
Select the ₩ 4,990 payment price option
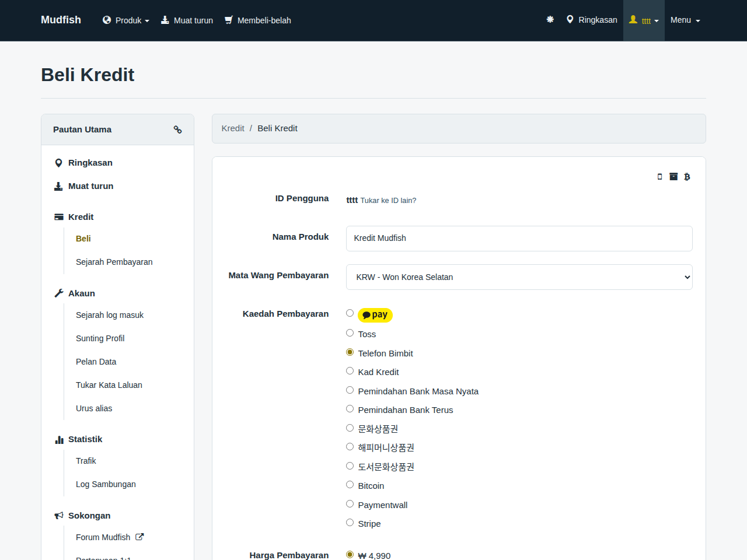coord(350,555)
